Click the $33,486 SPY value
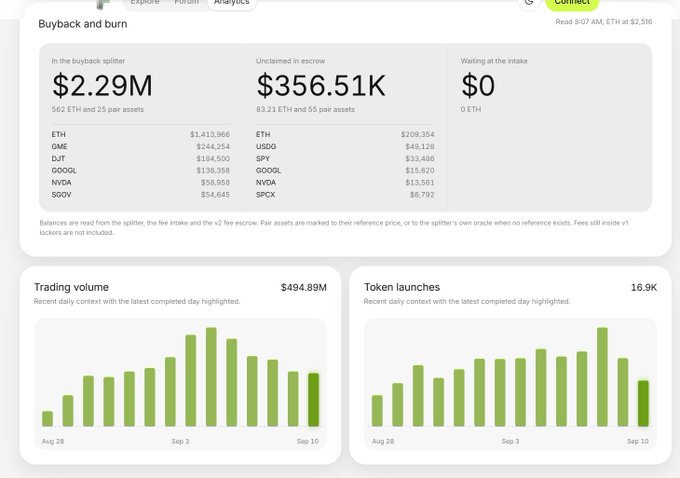The image size is (680, 478). 420,159
